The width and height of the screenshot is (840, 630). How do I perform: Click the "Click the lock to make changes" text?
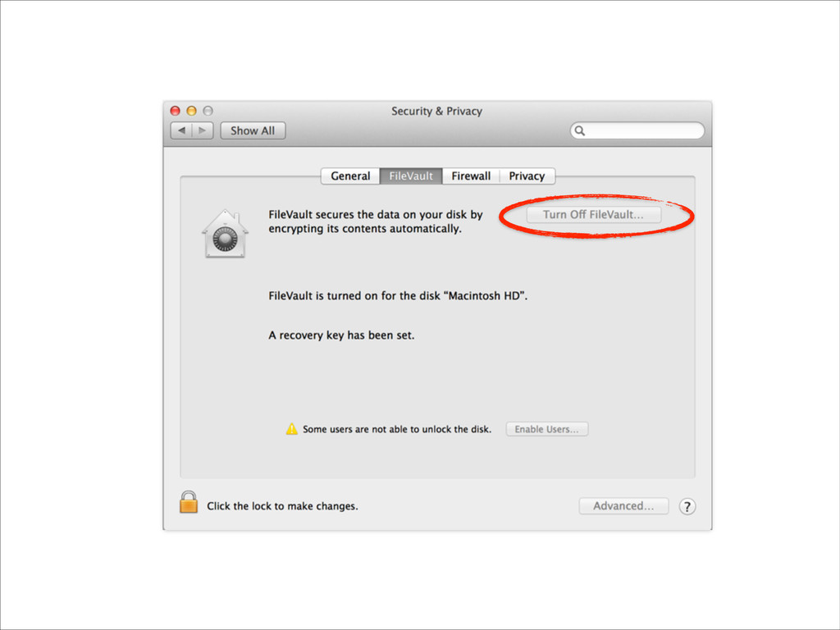tap(282, 506)
